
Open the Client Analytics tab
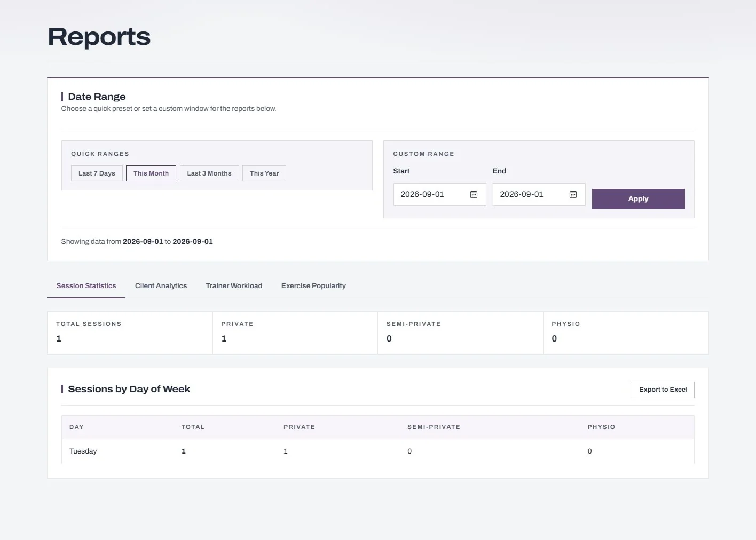point(161,286)
